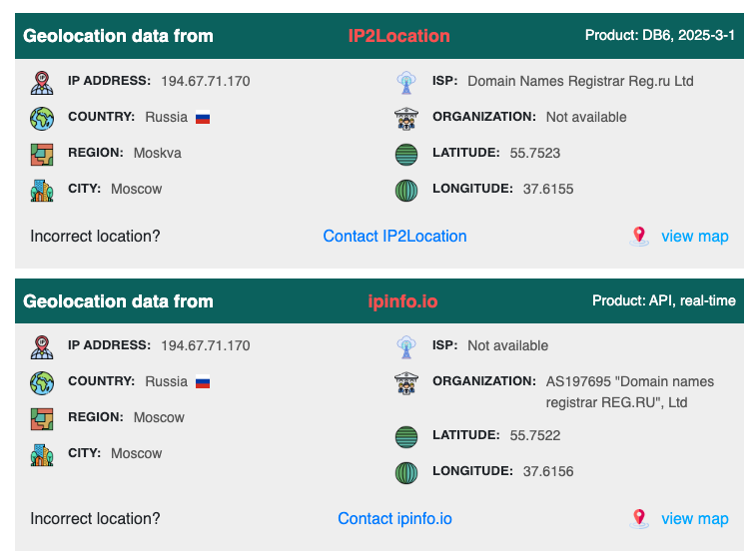This screenshot has width=756, height=558.
Task: Click the IP address pin icon in IP2Location panel
Action: click(x=42, y=83)
